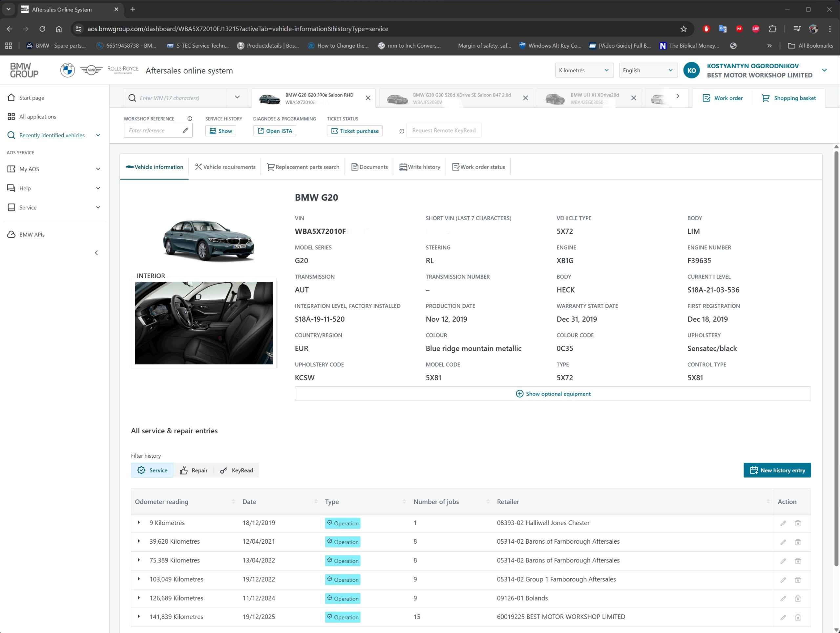This screenshot has width=840, height=633.
Task: Click the New history entry button
Action: click(777, 470)
